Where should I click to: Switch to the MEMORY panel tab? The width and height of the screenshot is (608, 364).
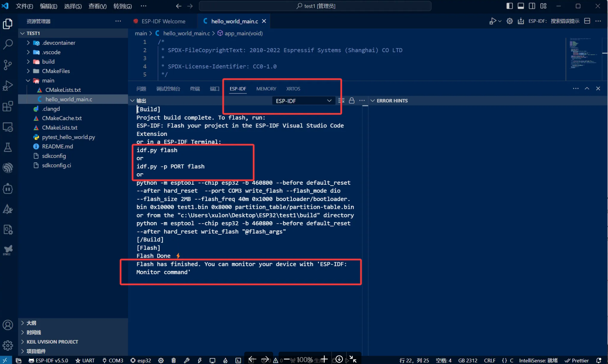(x=266, y=89)
